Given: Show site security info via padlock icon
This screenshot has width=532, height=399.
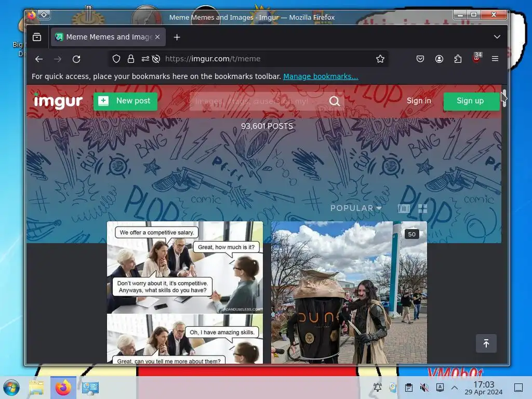Looking at the screenshot, I should pyautogui.click(x=130, y=59).
